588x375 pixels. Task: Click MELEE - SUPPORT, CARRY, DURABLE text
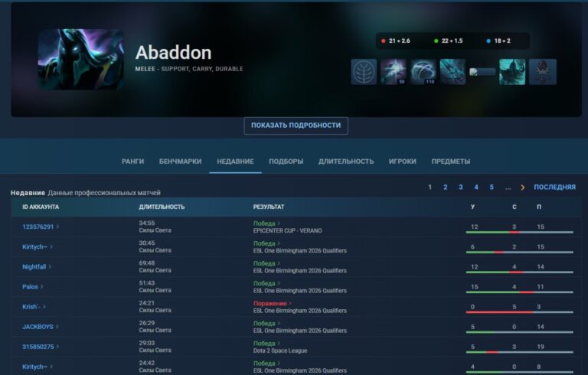point(189,69)
